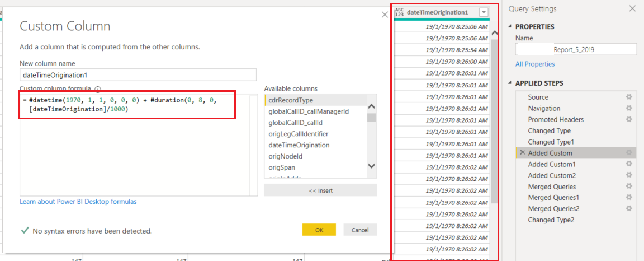Open gear icon for Added Custom1 step
Image resolution: width=644 pixels, height=261 pixels.
coord(628,164)
